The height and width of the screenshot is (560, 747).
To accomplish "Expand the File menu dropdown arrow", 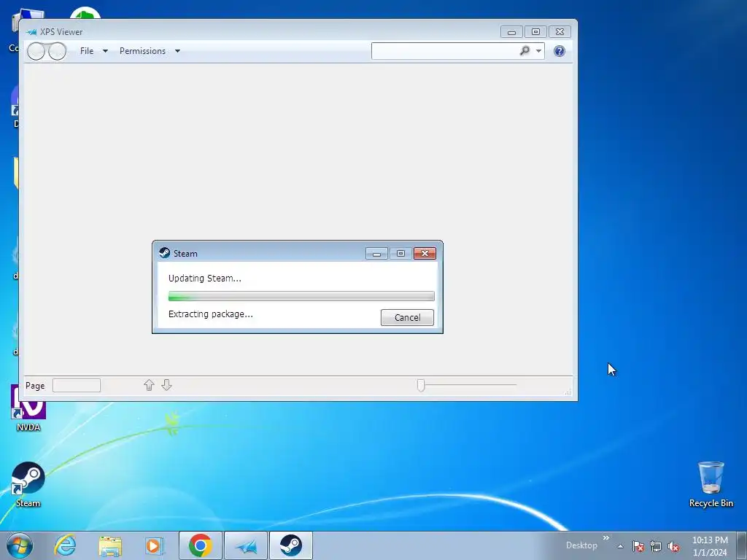I will pos(105,52).
